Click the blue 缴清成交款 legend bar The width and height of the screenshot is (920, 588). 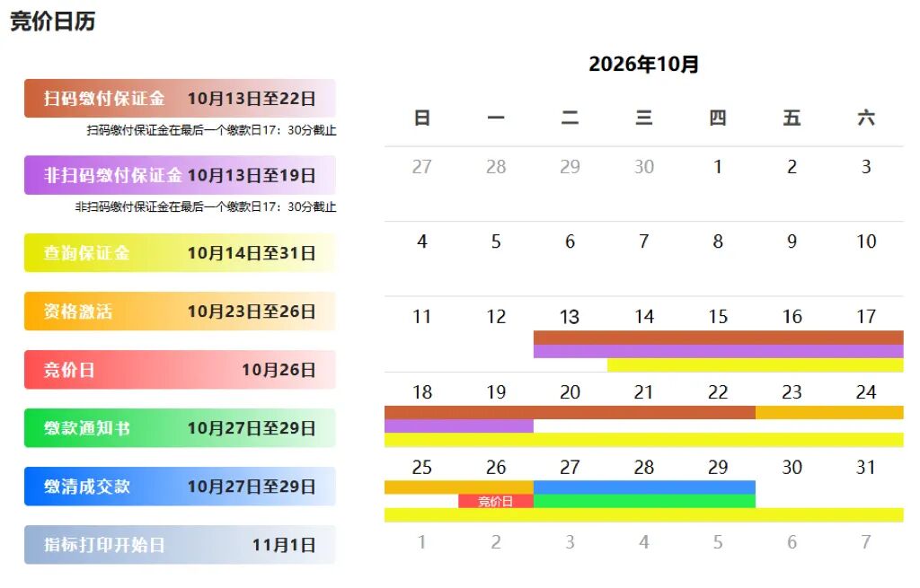[x=180, y=486]
